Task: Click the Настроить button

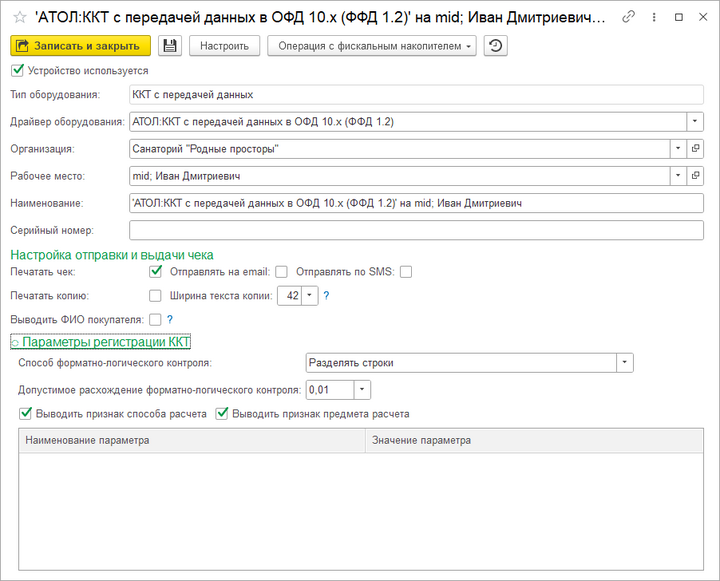Action: point(225,46)
